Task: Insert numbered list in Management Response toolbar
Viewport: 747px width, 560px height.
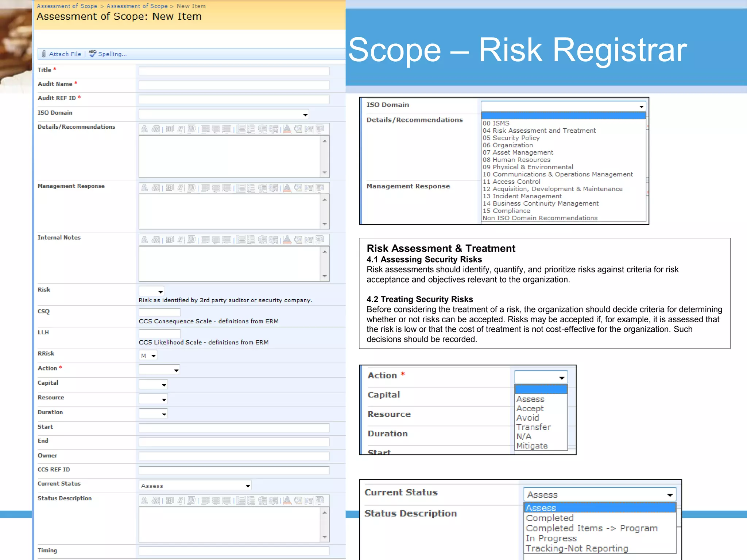Action: [x=241, y=188]
